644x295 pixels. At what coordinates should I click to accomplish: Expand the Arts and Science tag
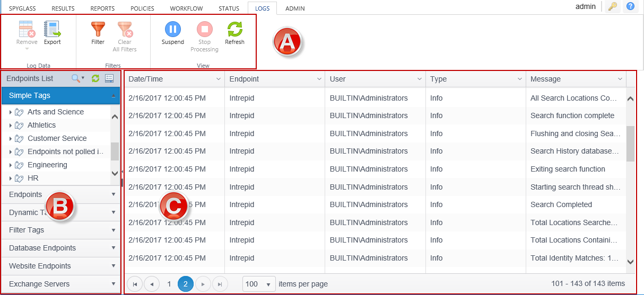(x=11, y=112)
